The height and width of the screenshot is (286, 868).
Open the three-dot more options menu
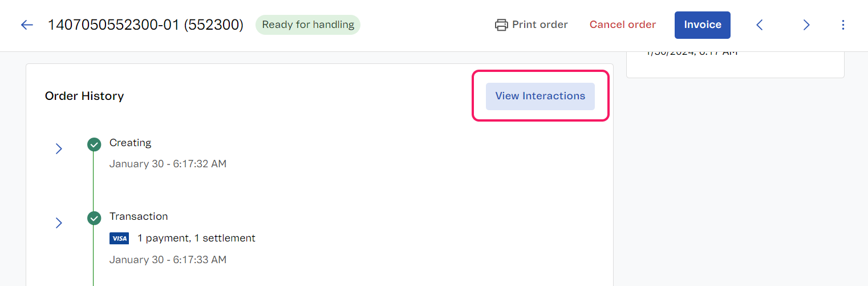click(x=843, y=25)
